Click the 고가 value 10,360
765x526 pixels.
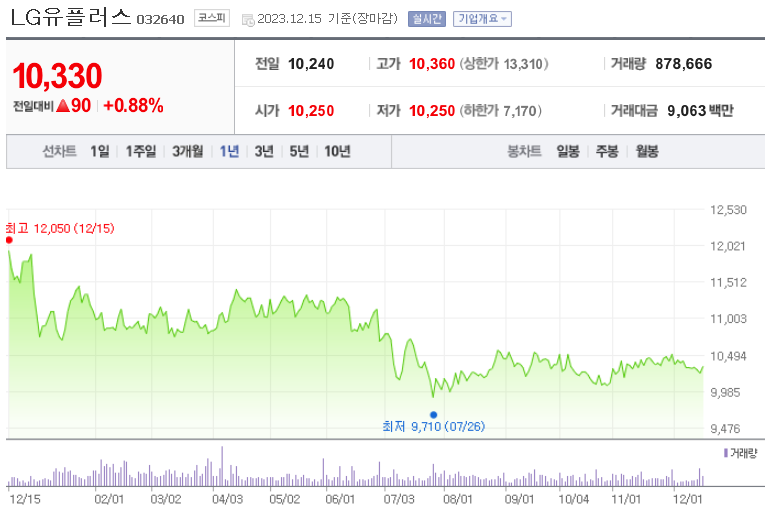(x=432, y=64)
